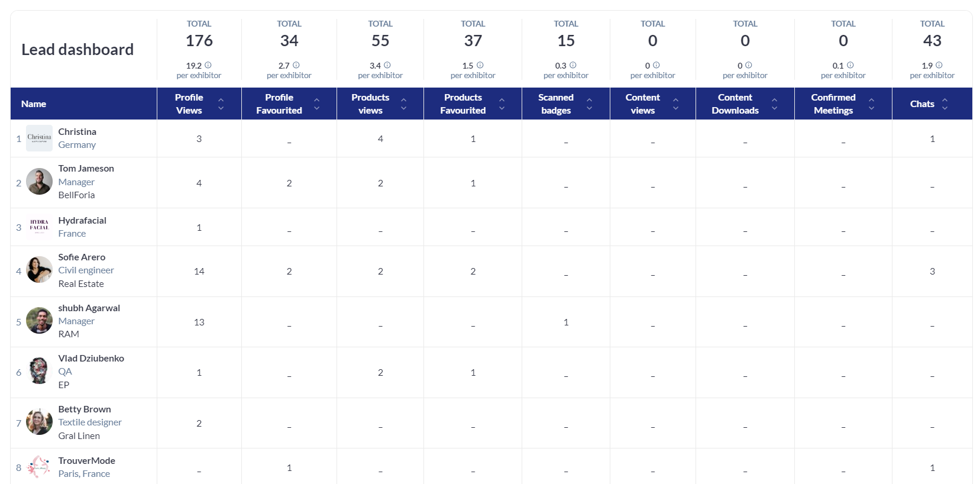Sort leads by Chats column arrows

945,104
